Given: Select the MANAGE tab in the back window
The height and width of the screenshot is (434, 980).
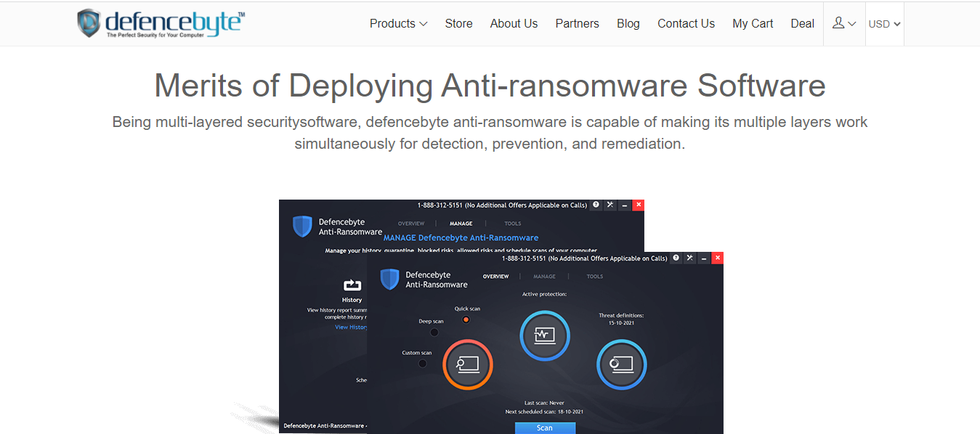Looking at the screenshot, I should [461, 224].
